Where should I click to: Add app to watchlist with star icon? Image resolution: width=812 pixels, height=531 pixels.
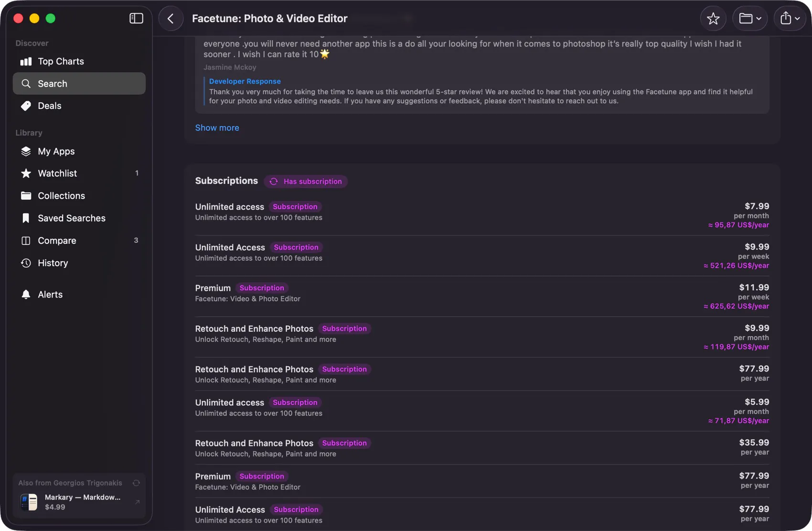713,19
